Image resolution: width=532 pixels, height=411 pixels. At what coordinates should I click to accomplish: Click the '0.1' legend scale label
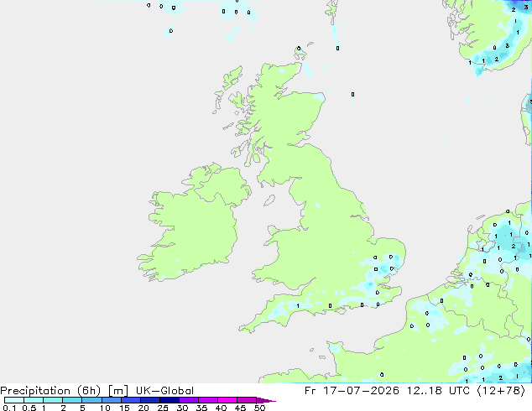(9, 408)
